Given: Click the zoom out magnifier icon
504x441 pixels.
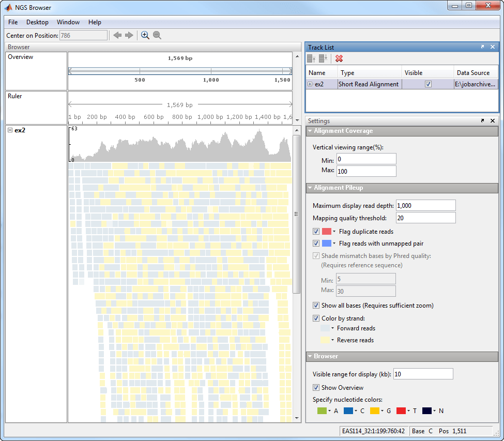Looking at the screenshot, I should [x=157, y=35].
